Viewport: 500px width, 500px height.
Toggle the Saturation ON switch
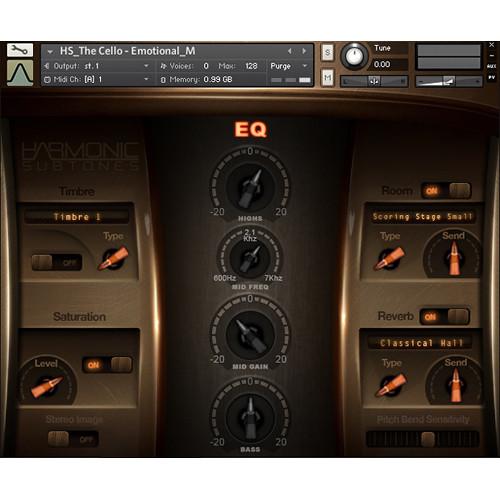point(107,365)
